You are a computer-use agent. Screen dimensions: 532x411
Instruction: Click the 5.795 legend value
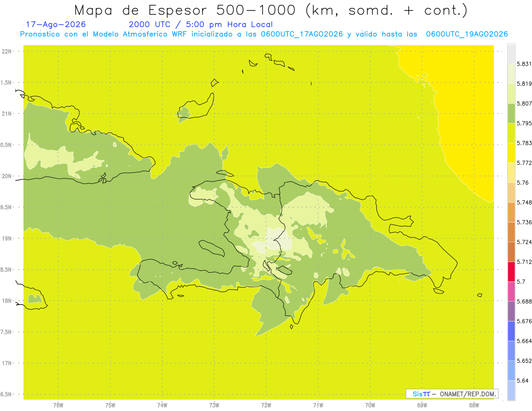coord(524,123)
